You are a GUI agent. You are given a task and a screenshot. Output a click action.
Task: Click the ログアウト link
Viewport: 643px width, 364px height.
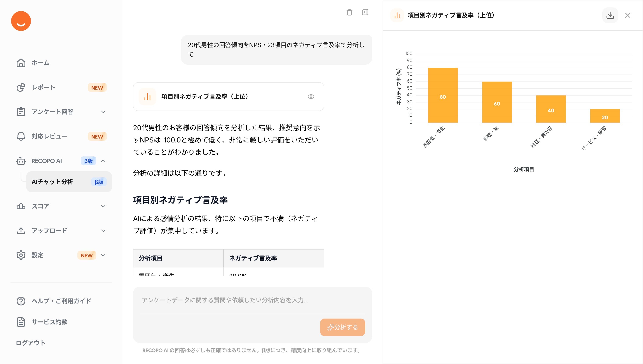(31, 343)
